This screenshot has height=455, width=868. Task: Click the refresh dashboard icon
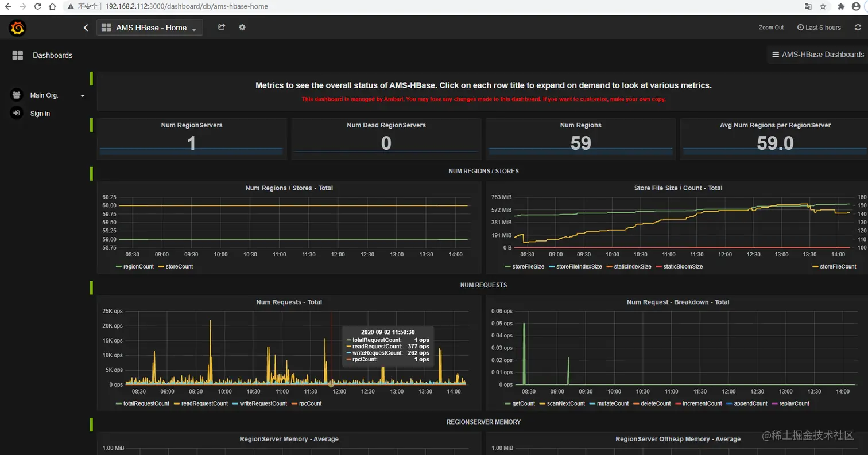point(858,28)
